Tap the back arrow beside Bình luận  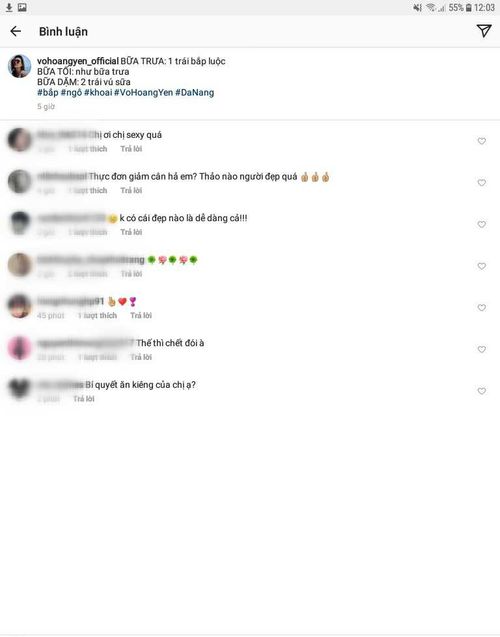click(x=15, y=31)
